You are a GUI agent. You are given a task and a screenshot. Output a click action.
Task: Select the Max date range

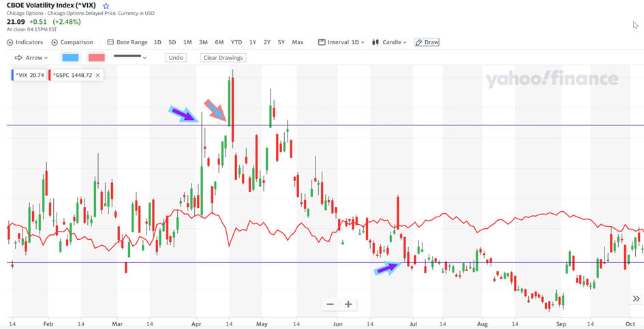(298, 42)
